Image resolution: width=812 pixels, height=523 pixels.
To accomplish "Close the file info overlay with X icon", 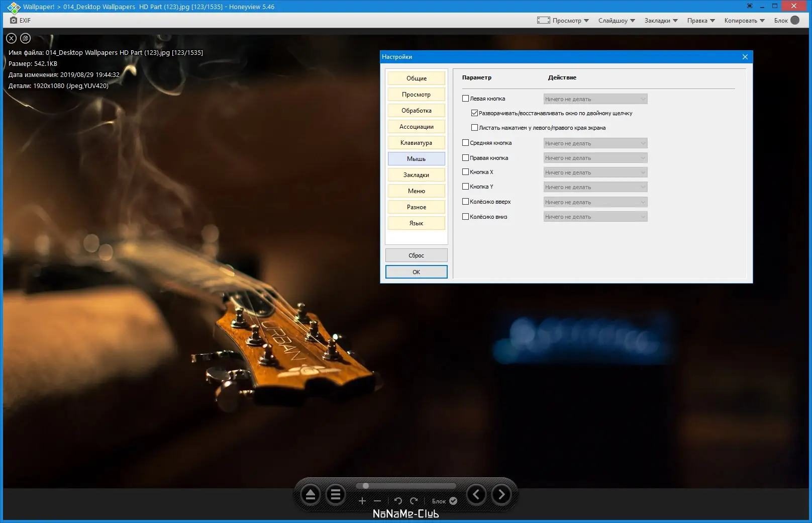I will pos(12,38).
